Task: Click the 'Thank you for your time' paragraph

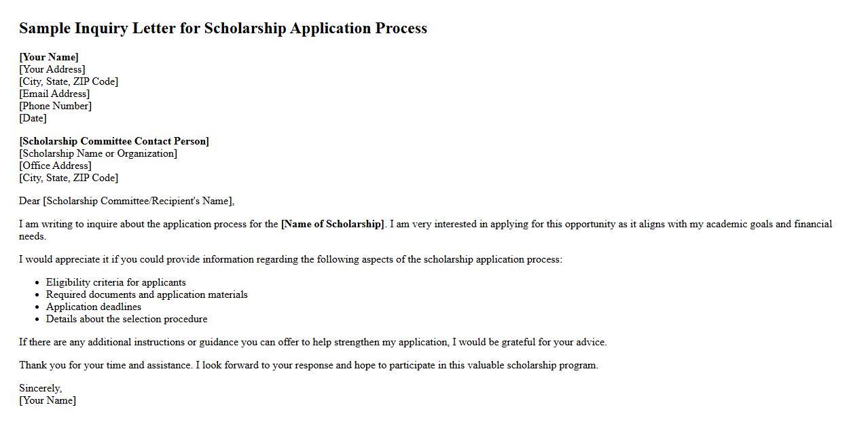Action: pos(308,365)
